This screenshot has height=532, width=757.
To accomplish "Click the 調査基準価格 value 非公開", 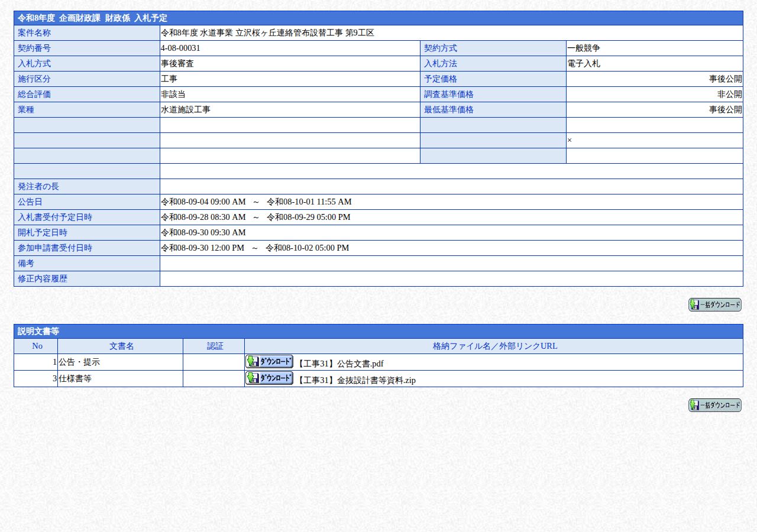I will [x=730, y=95].
